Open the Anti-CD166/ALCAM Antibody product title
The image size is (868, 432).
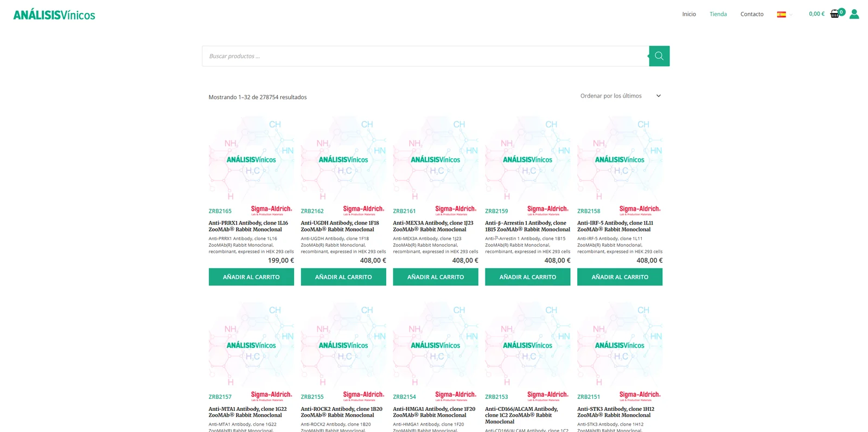click(x=521, y=415)
